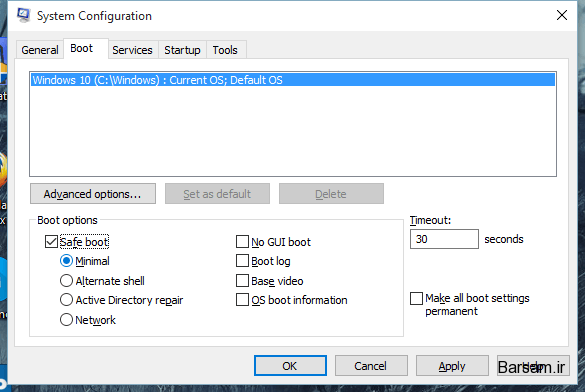Click the System Configuration title bar icon
Screen dimensions: 585x392
pos(24,15)
